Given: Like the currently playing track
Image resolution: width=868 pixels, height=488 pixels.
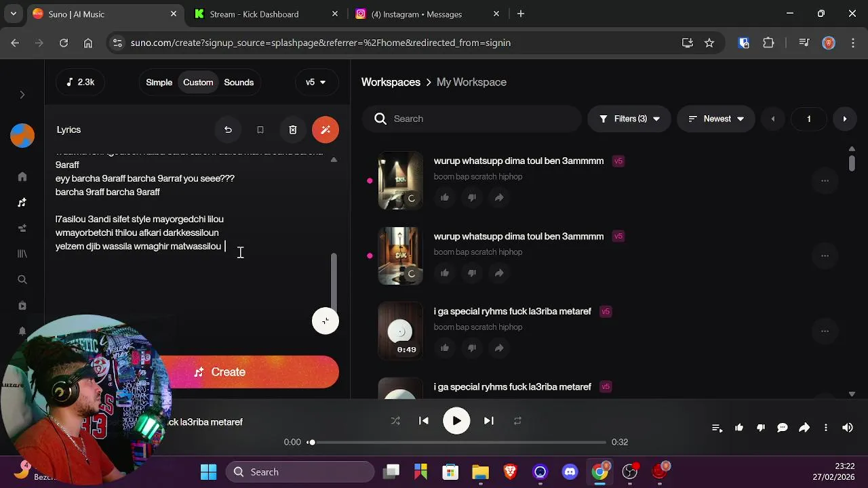Looking at the screenshot, I should [739, 428].
